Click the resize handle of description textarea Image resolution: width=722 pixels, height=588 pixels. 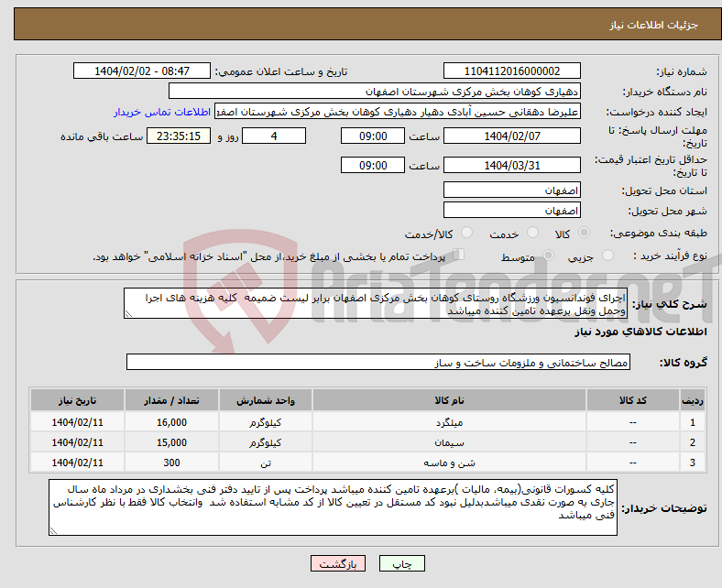pos(128,314)
